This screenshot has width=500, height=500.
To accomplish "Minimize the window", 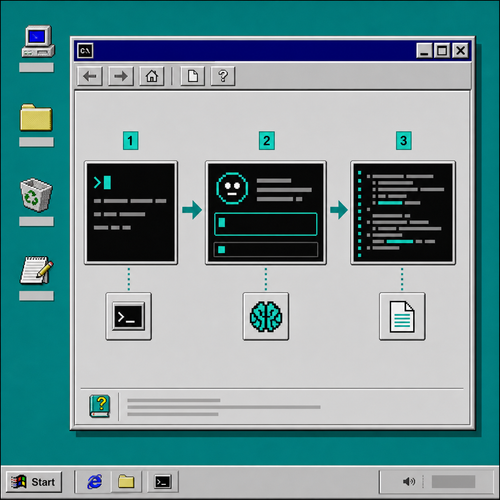I will [424, 51].
